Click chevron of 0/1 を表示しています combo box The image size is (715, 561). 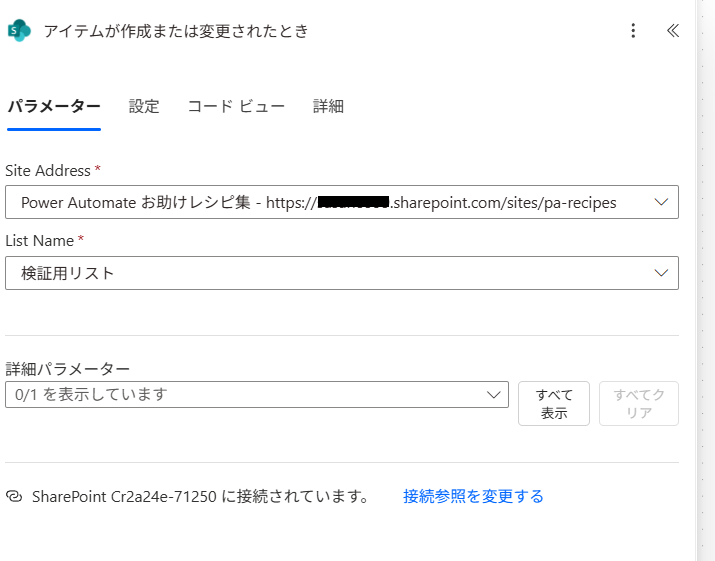(x=493, y=395)
